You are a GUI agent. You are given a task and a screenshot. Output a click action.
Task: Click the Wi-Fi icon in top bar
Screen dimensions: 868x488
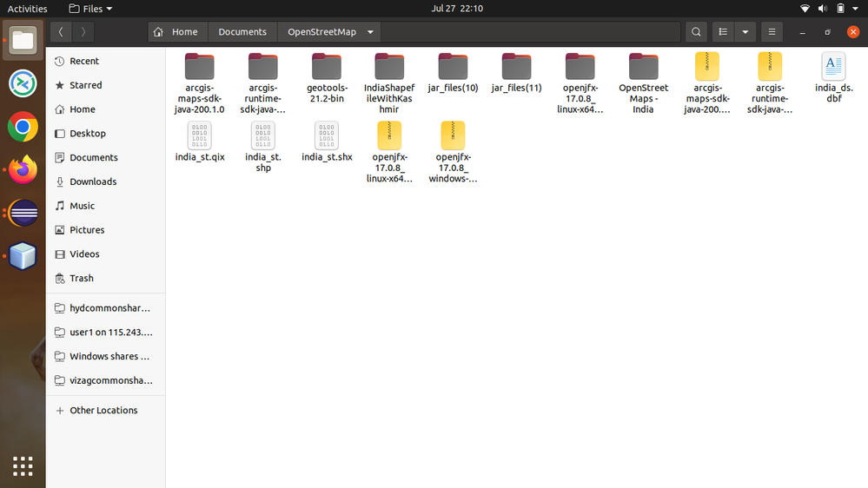[805, 9]
